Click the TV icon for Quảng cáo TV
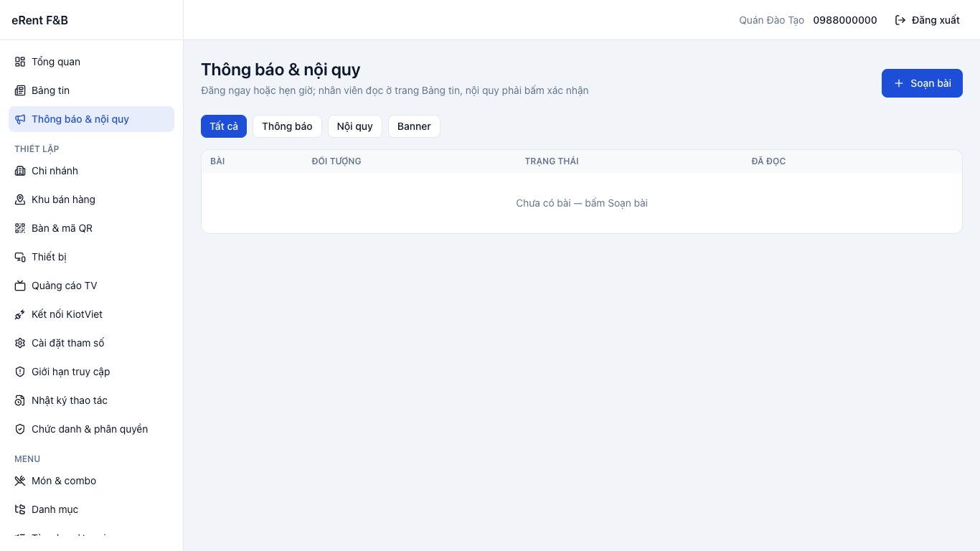Image resolution: width=980 pixels, height=551 pixels. click(20, 286)
